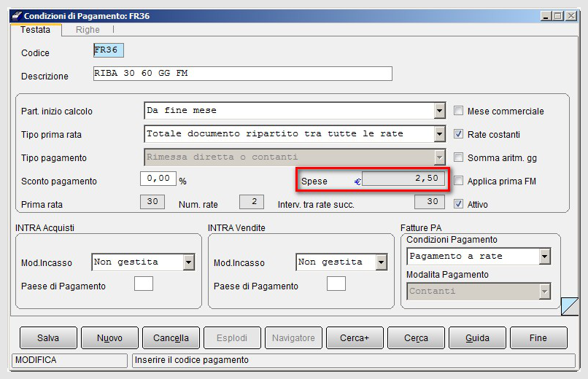Maximize the Condizioni di Pagamento window
This screenshot has width=588, height=379.
(558, 16)
